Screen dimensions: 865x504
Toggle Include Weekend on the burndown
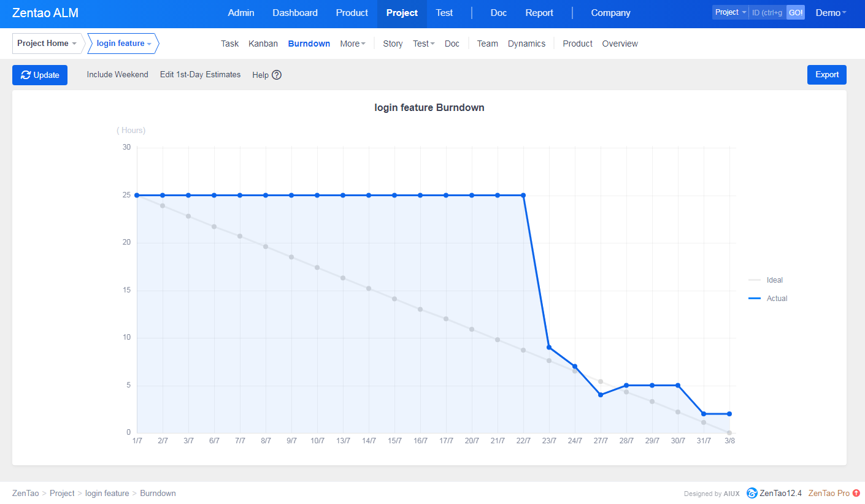(117, 74)
